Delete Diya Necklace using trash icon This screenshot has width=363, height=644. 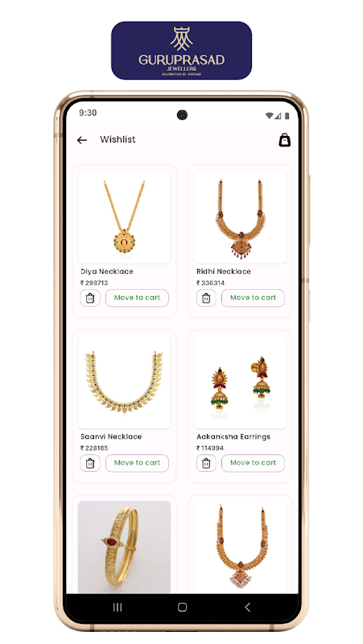(90, 298)
